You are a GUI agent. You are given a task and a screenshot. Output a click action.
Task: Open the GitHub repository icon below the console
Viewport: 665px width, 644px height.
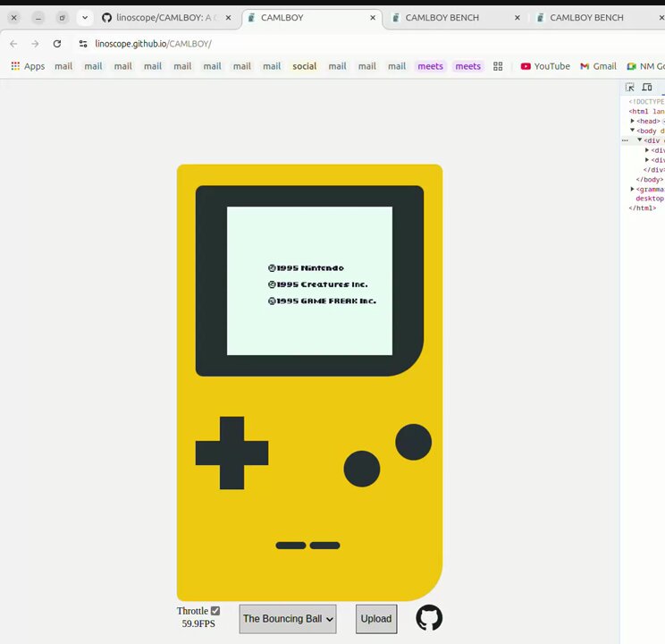pyautogui.click(x=429, y=618)
